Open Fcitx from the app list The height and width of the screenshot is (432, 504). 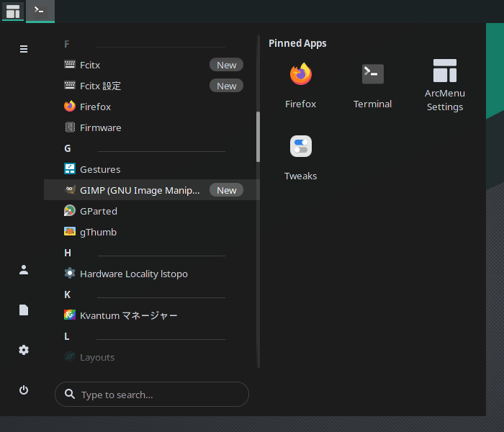[152, 65]
